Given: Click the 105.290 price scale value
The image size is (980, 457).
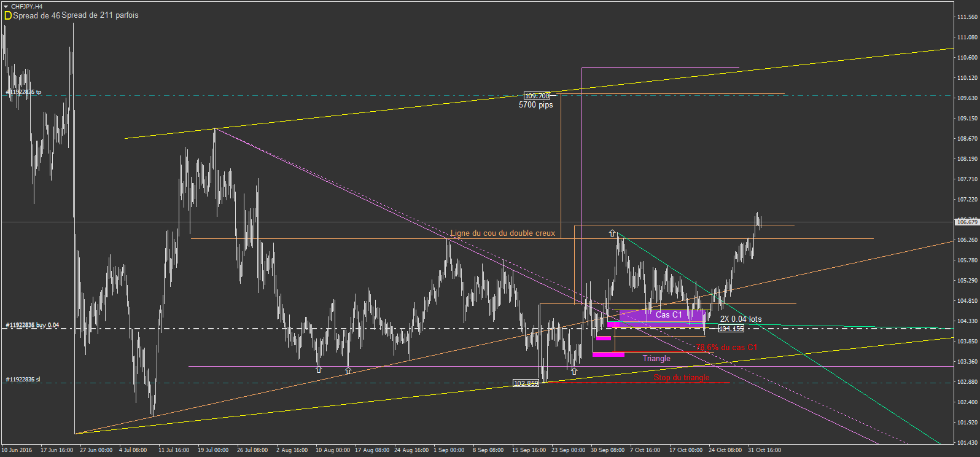Looking at the screenshot, I should click(x=967, y=281).
